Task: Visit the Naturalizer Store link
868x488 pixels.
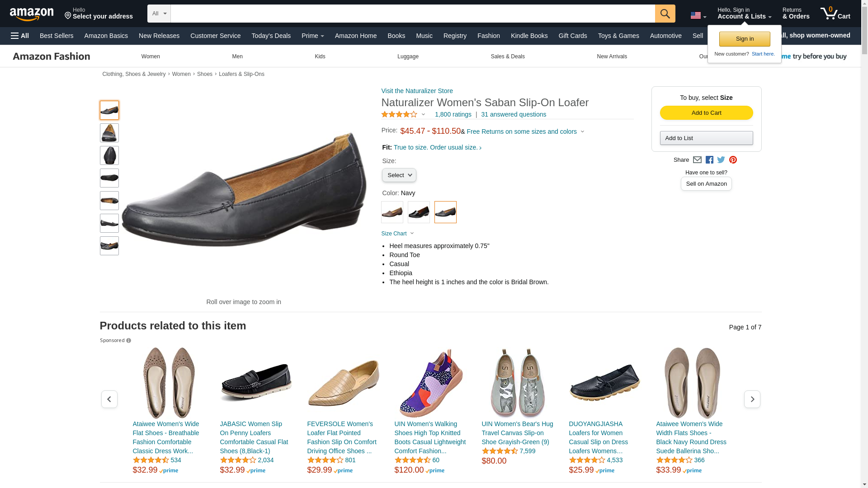Action: [x=417, y=91]
